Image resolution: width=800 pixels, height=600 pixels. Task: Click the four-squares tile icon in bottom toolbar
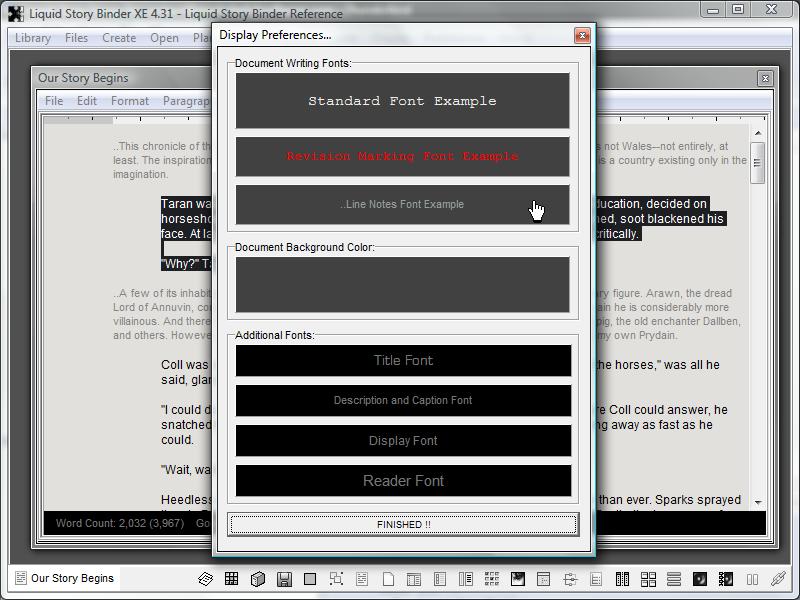pyautogui.click(x=648, y=579)
